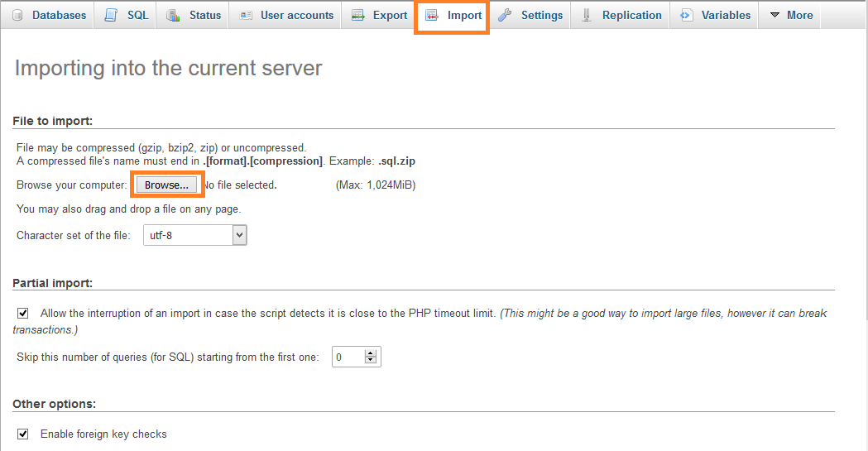This screenshot has height=451, width=868.
Task: Click 'You may also drag and drop' text
Action: coord(129,209)
